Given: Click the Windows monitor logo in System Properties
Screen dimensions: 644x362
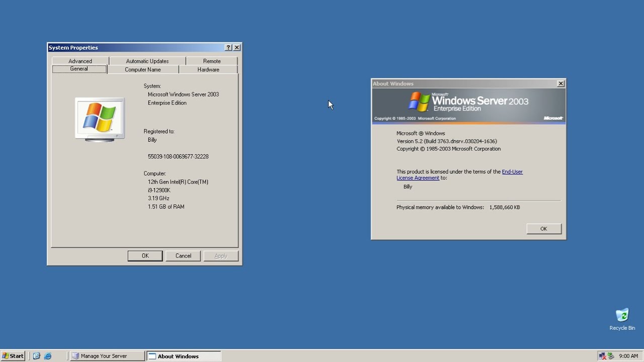Looking at the screenshot, I should click(x=100, y=120).
